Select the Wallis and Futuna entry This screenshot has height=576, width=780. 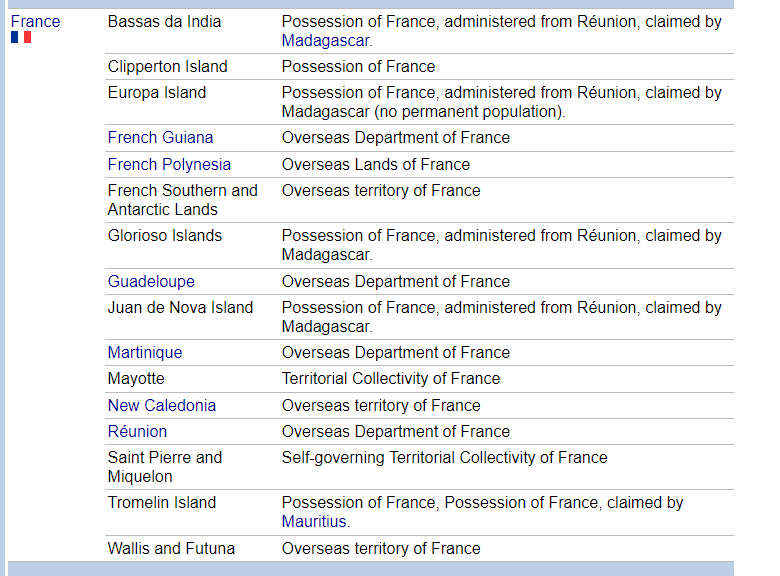[x=171, y=549]
